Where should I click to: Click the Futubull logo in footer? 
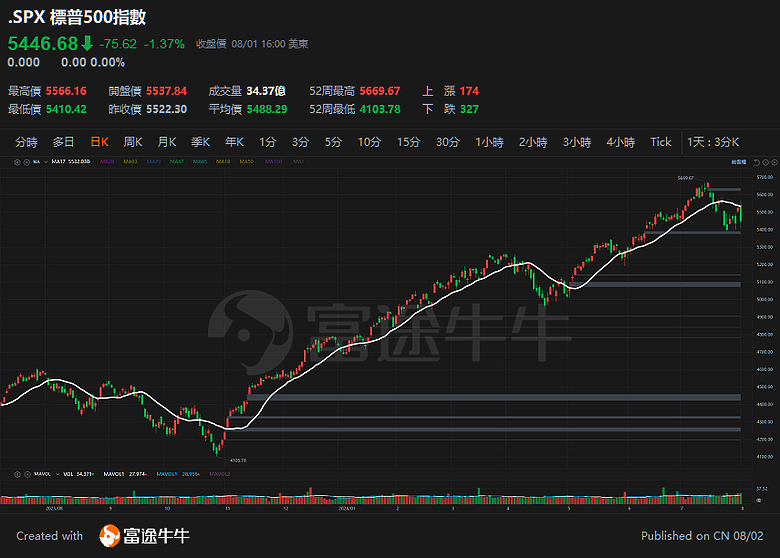[x=144, y=536]
